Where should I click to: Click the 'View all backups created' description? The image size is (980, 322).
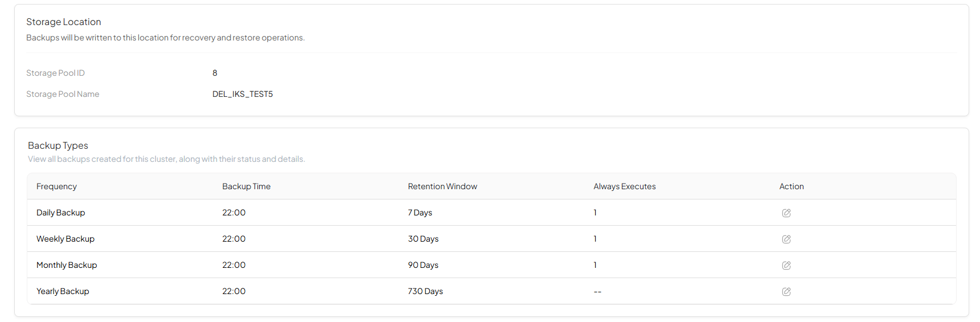click(x=166, y=159)
